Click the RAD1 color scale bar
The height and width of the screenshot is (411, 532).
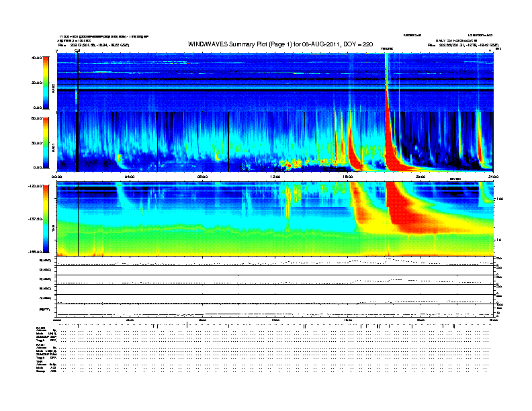46,143
